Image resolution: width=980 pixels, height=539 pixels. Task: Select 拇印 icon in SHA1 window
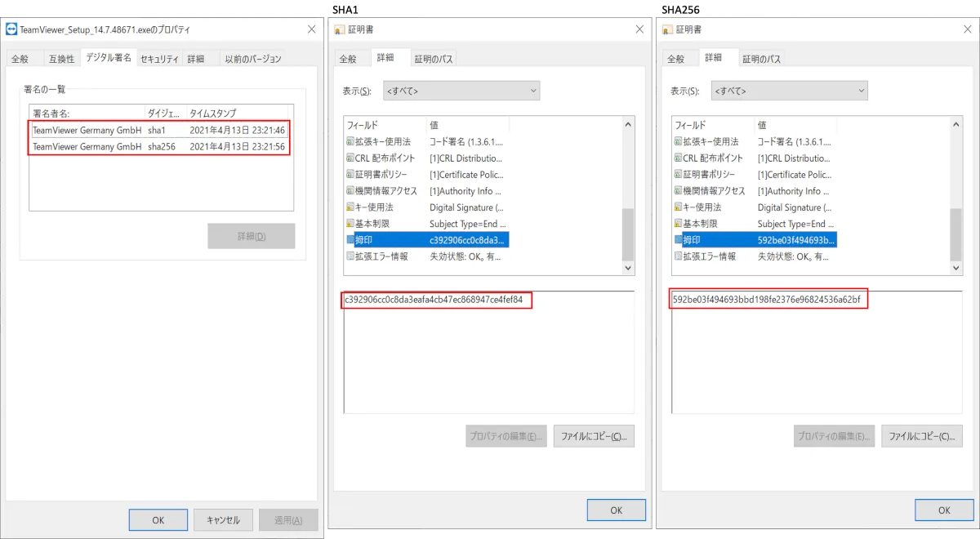point(350,240)
